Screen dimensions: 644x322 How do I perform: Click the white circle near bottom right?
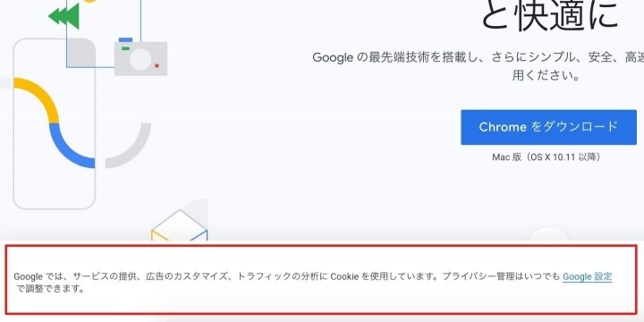[x=548, y=234]
